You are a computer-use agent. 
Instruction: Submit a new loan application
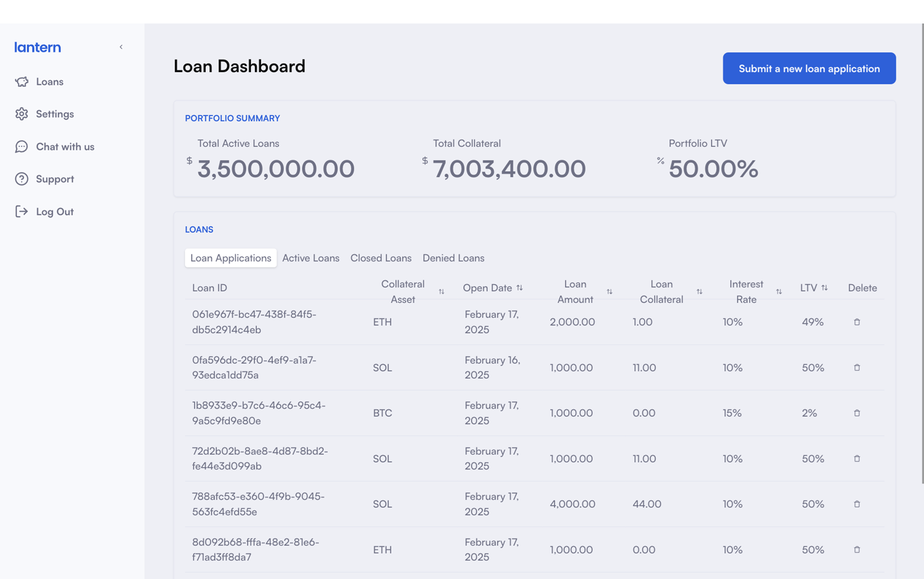coord(809,68)
